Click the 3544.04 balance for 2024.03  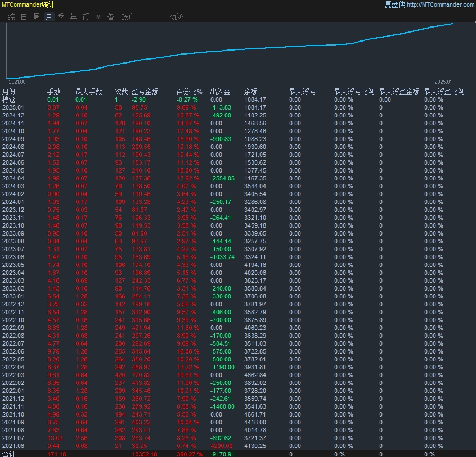tap(255, 186)
